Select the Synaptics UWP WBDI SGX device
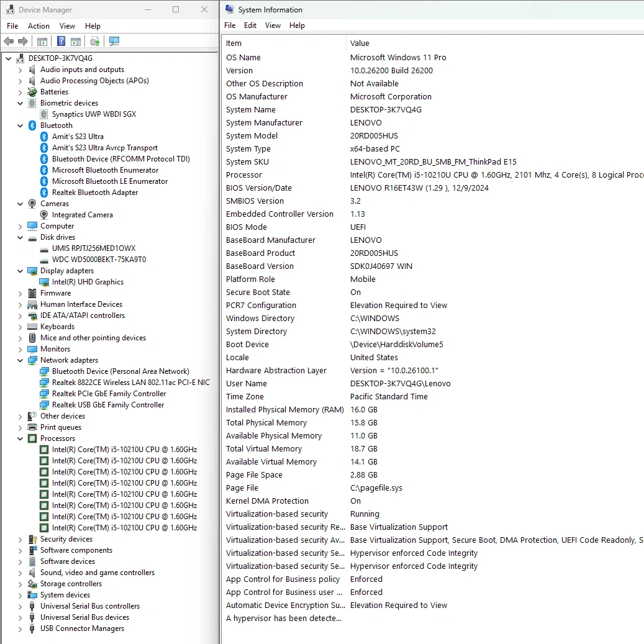644x644 pixels. pos(94,114)
